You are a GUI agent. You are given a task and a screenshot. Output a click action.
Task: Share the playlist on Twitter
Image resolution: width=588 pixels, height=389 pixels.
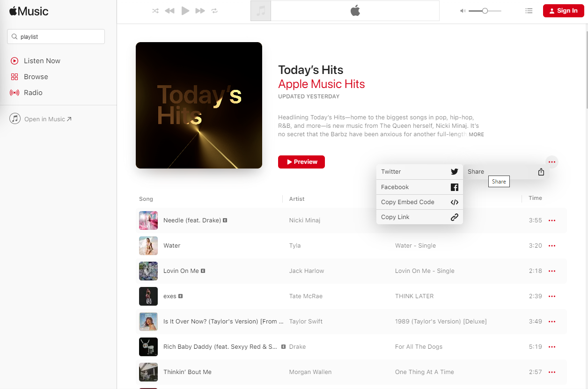419,172
